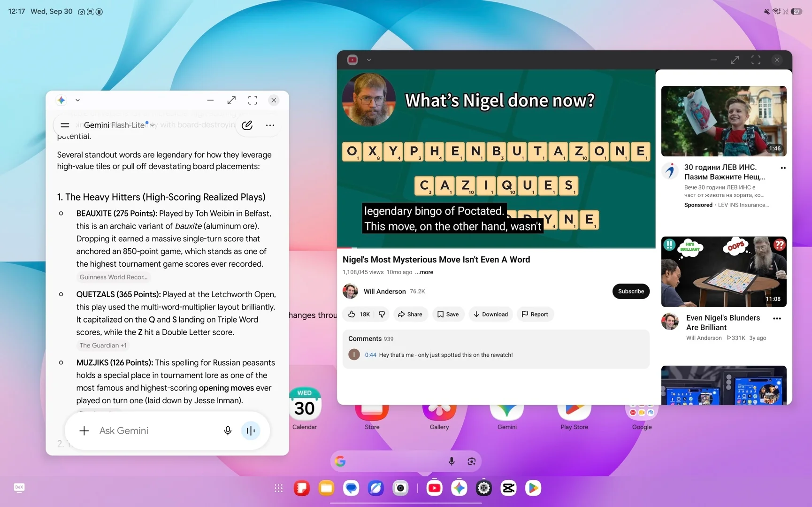Open options for Even Nigel's Blunders video
Screen dimensions: 812x507
(777, 318)
